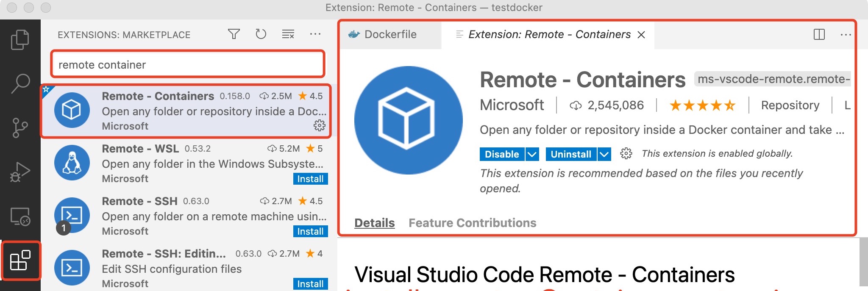Click the Remote - SSH 2.7M download count
This screenshot has width=868, height=291.
(x=275, y=201)
